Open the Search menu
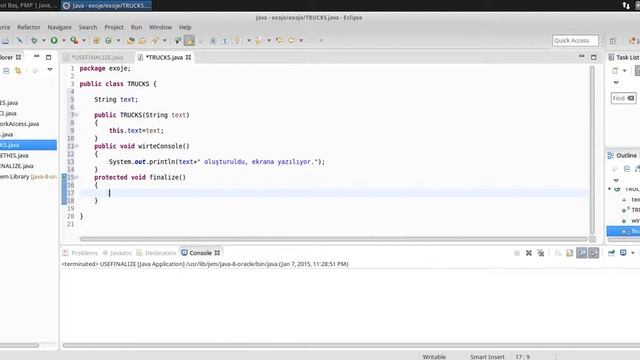 (88, 27)
